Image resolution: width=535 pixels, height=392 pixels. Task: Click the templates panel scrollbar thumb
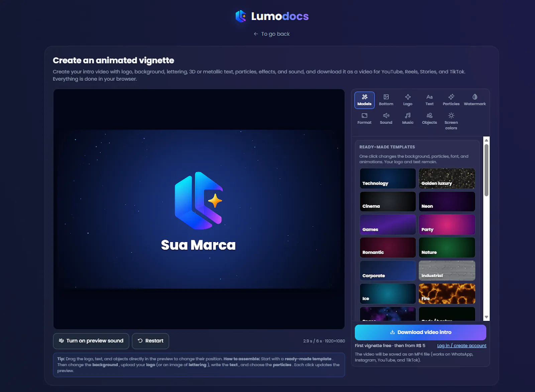pyautogui.click(x=487, y=170)
